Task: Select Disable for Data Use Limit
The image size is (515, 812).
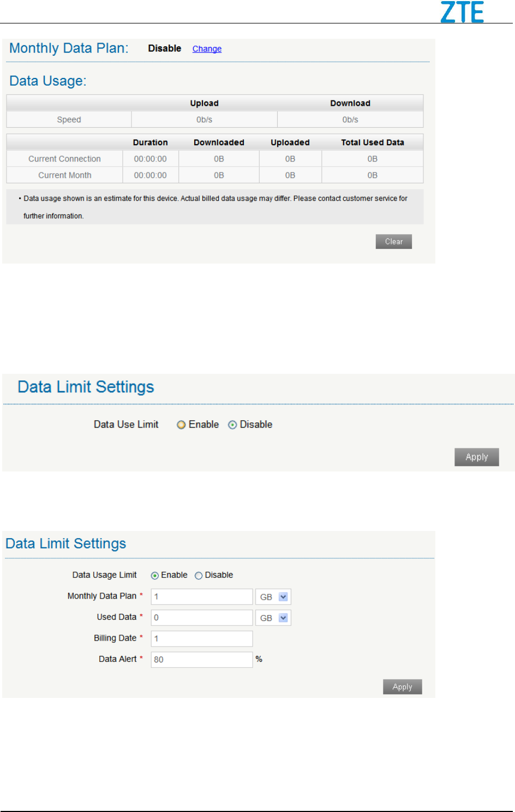Action: (x=232, y=425)
